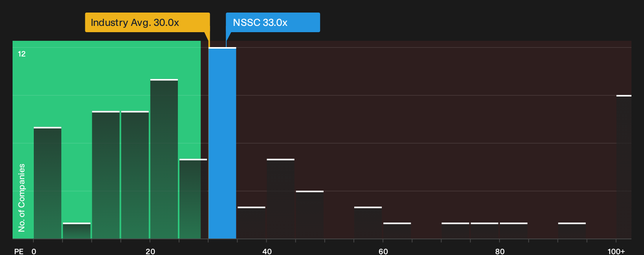This screenshot has height=255, width=644.
Task: Click x-axis tick label 0
Action: coord(34,251)
